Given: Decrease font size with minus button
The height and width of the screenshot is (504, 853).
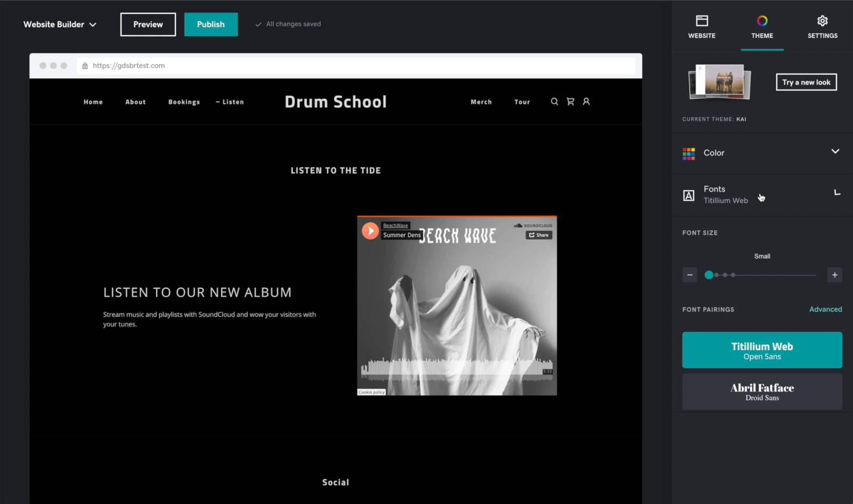Looking at the screenshot, I should [x=689, y=275].
